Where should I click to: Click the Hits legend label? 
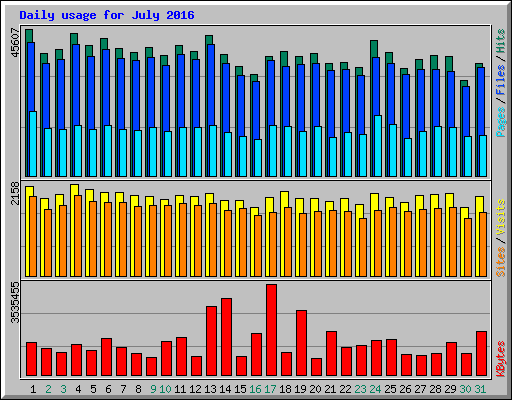[501, 41]
